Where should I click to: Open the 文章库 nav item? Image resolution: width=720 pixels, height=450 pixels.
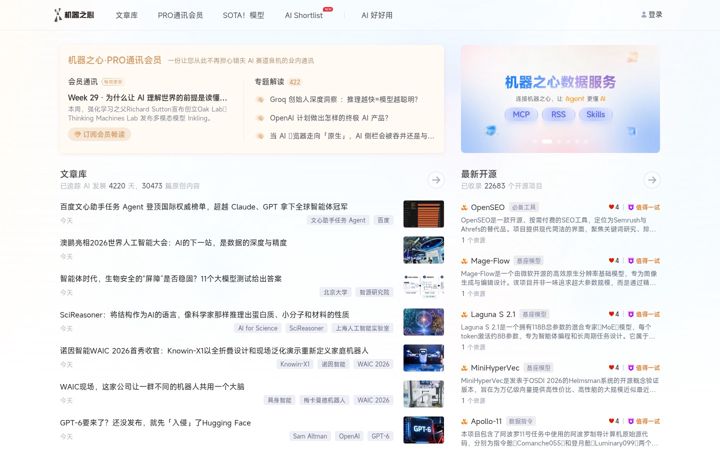126,15
